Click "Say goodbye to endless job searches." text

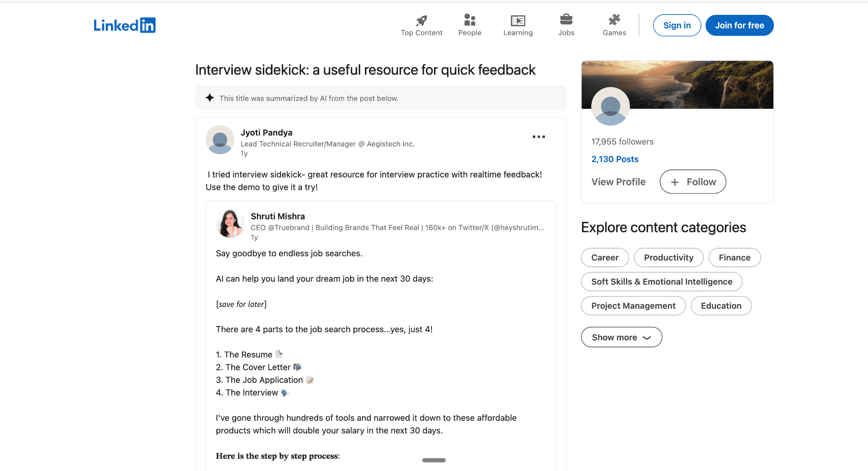(289, 253)
